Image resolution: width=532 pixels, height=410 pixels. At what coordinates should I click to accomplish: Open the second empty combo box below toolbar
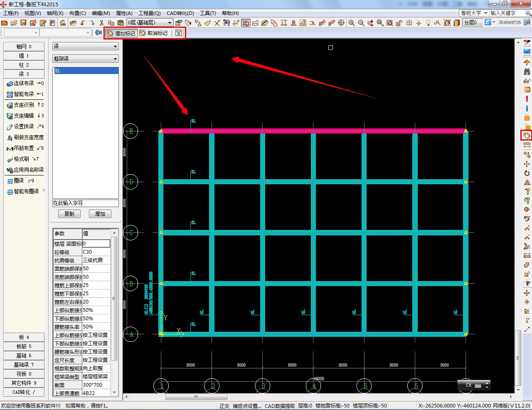[65, 32]
